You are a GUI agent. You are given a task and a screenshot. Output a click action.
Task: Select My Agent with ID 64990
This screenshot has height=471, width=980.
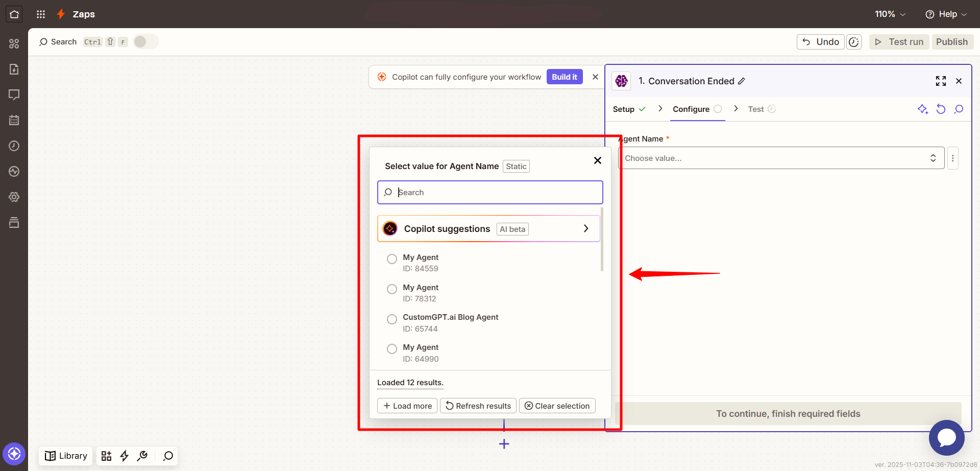392,349
